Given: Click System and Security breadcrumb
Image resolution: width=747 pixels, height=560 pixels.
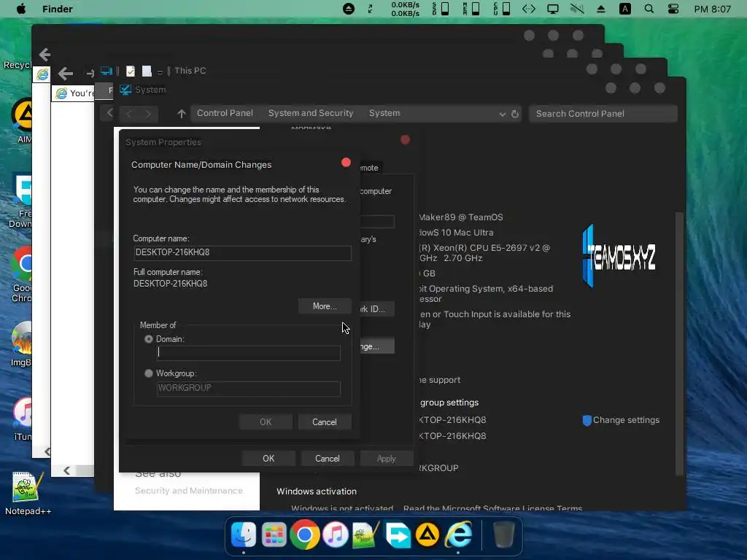Looking at the screenshot, I should [x=311, y=113].
